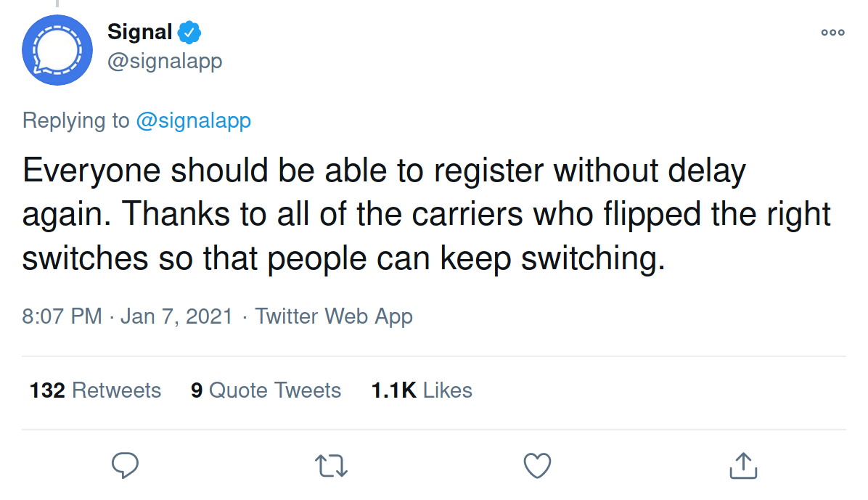The height and width of the screenshot is (500, 868).
Task: Follow the blue @signalapp mention after Replying to
Action: click(193, 120)
